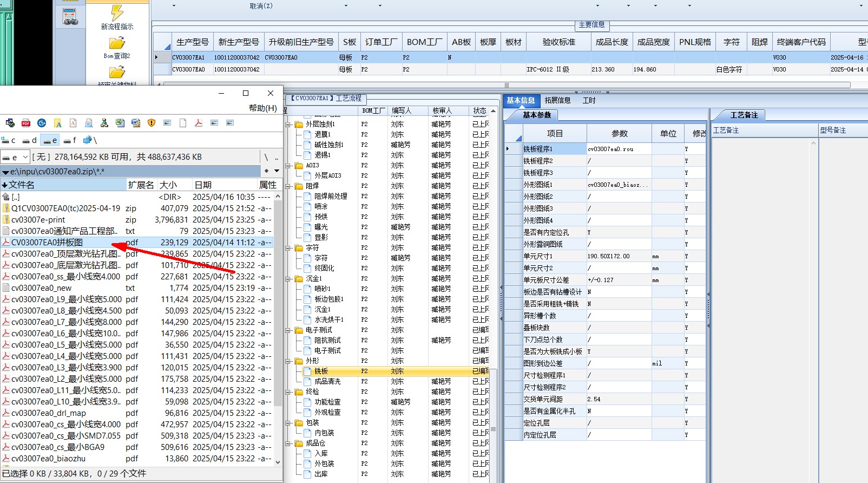
Task: Click the network tree toolbar icon
Action: [104, 123]
